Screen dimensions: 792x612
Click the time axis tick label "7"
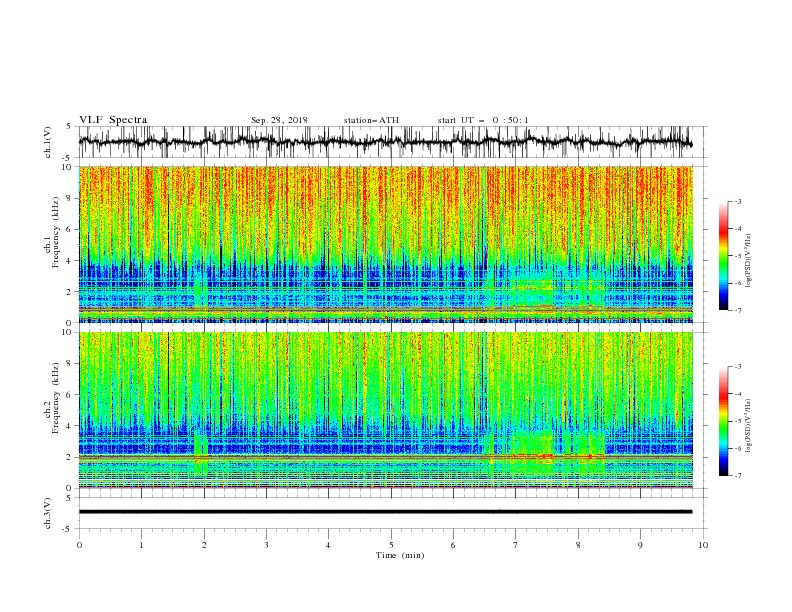(x=516, y=545)
